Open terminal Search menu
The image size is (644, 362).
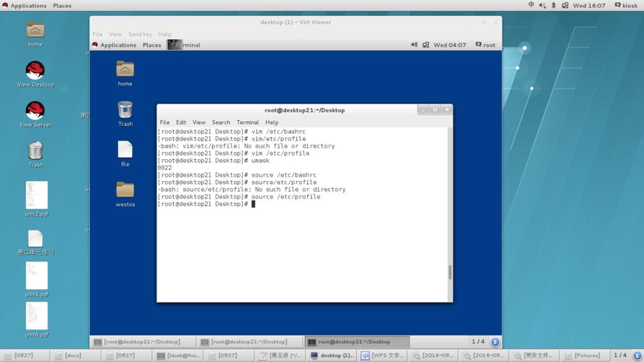pyautogui.click(x=221, y=122)
